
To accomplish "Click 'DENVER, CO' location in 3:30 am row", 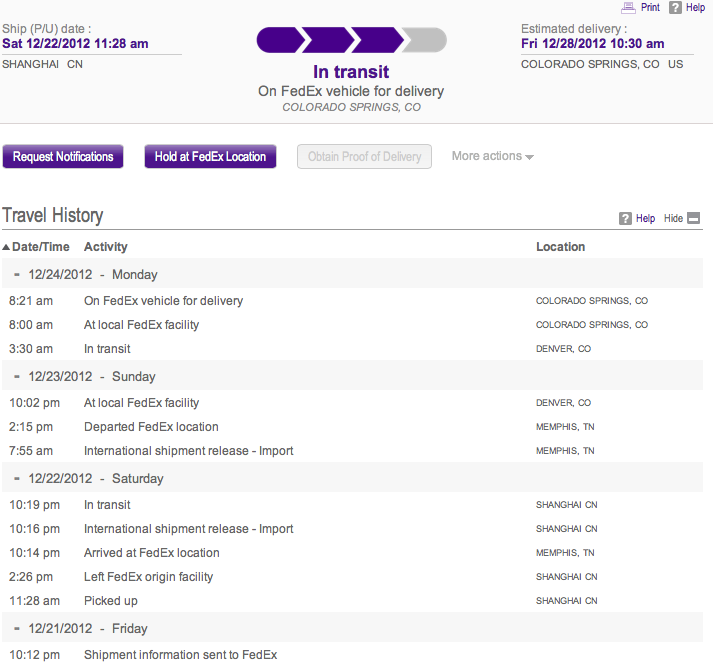I will pos(563,349).
